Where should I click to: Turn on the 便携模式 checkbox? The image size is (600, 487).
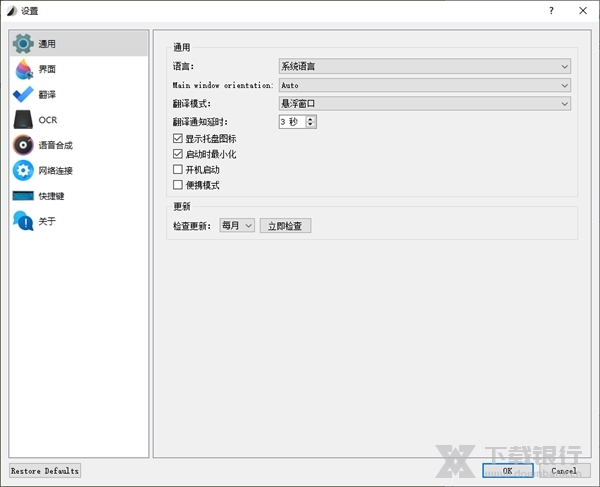(178, 185)
